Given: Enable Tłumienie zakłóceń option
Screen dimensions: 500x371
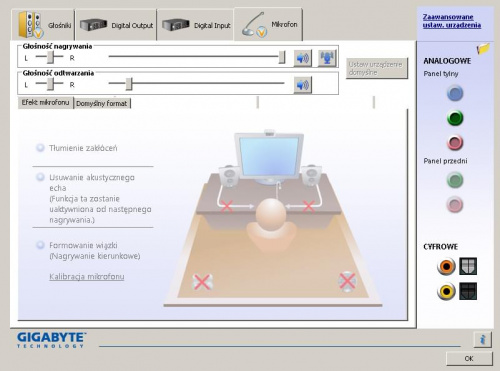Looking at the screenshot, I should pyautogui.click(x=40, y=148).
